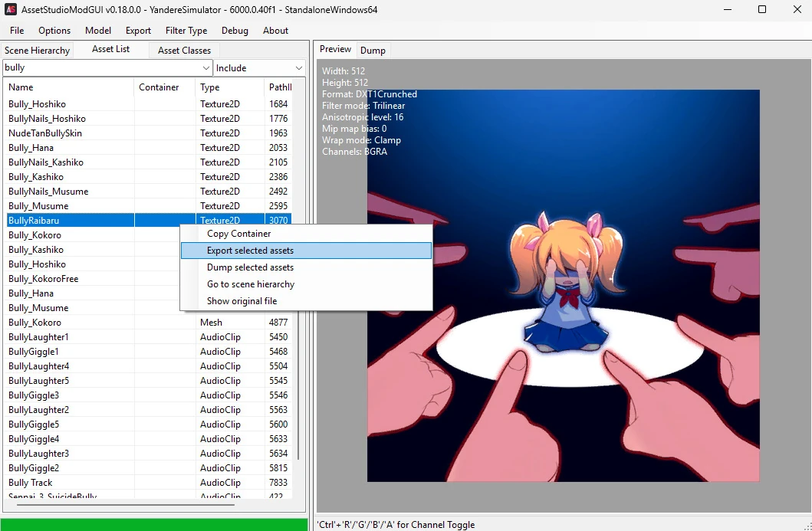Open the Options menu
Screen dimensions: 812x531
coord(54,31)
